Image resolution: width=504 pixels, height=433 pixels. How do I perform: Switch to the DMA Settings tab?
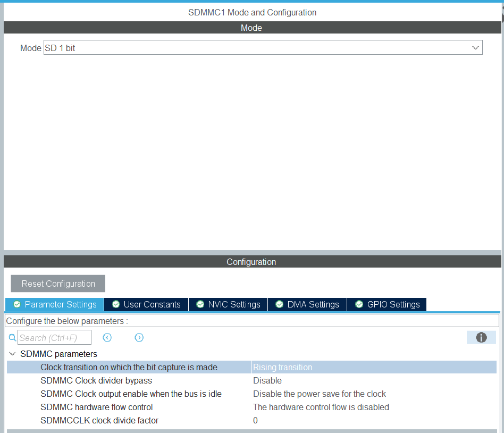[307, 304]
